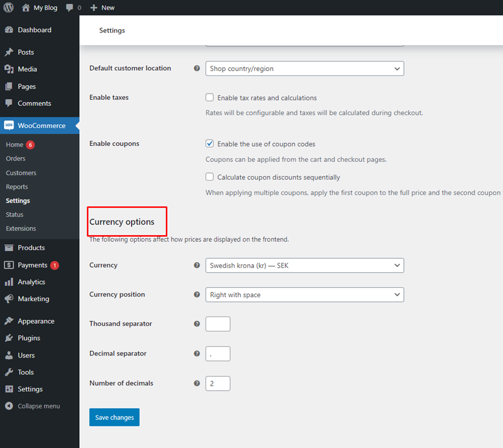Click the WordPress logo in admin bar
Screen dimensions: 503x448
[7, 7]
